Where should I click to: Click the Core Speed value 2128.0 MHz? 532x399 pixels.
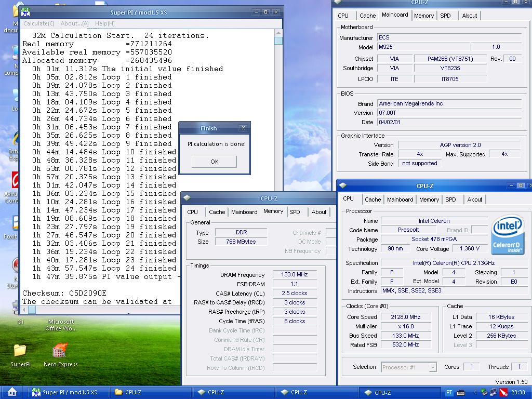[406, 317]
